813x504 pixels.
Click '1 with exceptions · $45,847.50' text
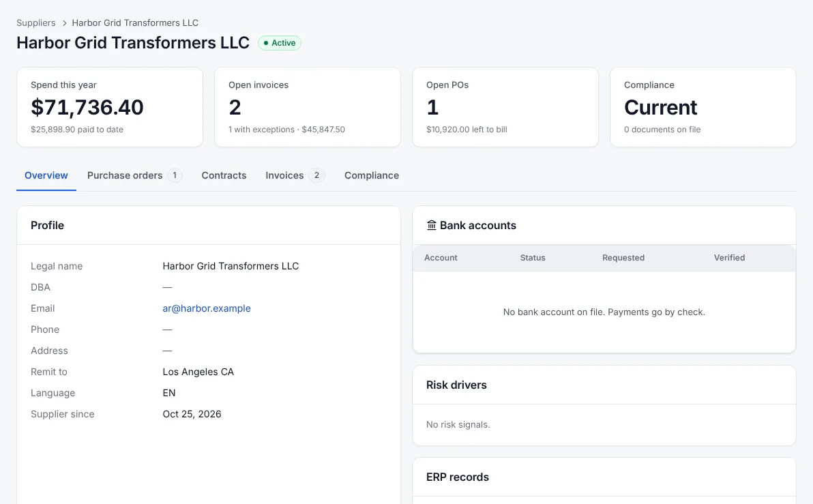point(286,130)
